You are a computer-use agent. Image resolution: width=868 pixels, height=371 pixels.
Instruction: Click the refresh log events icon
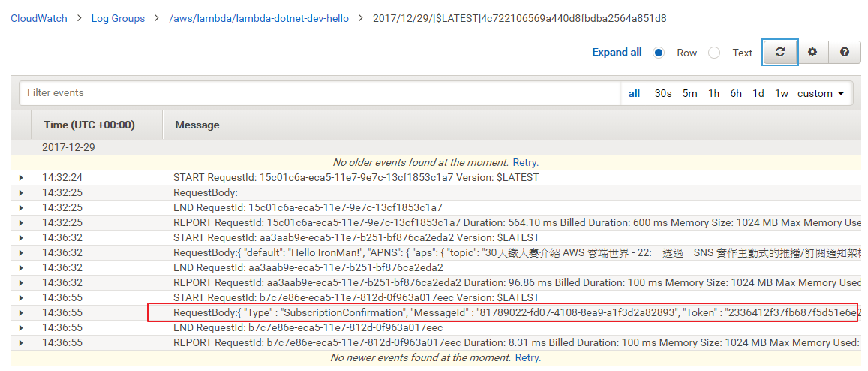click(x=780, y=53)
